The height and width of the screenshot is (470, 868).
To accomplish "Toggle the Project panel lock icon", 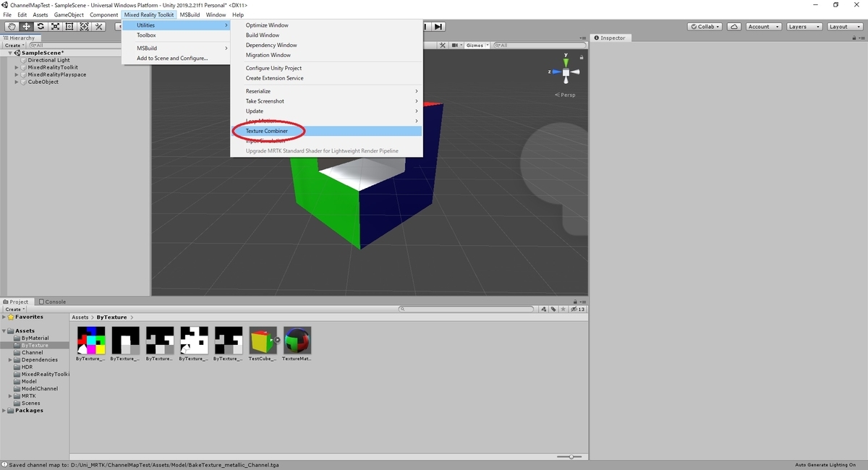I will point(576,302).
